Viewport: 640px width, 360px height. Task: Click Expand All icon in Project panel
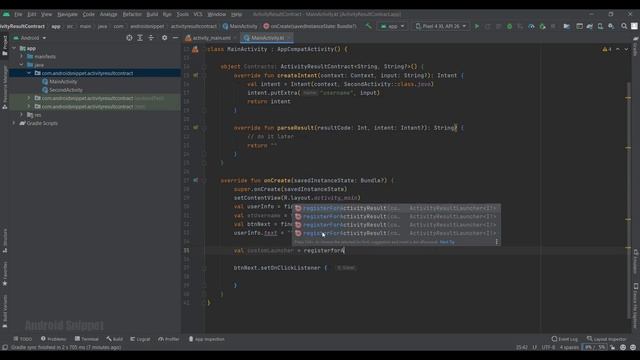click(140, 38)
